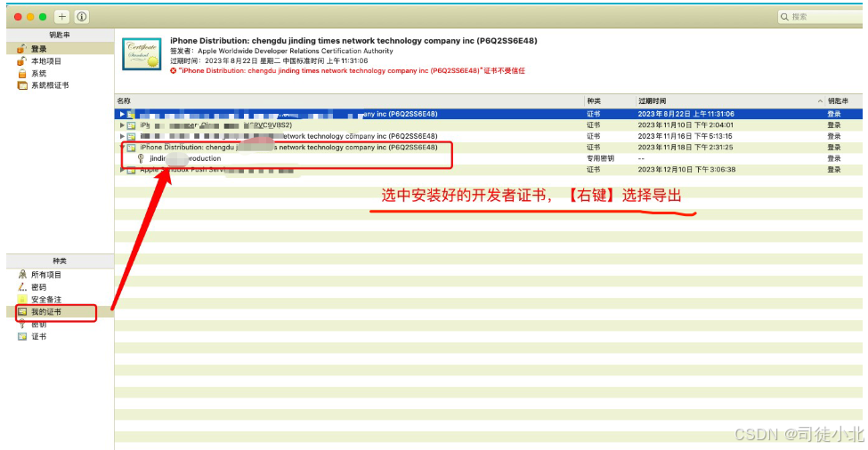Click the sort arrow in 过期时间 column
This screenshot has width=868, height=450.
pos(820,100)
